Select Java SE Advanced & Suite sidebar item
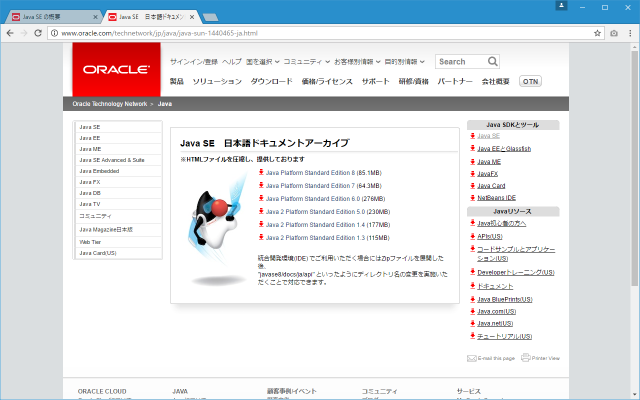 (x=118, y=160)
